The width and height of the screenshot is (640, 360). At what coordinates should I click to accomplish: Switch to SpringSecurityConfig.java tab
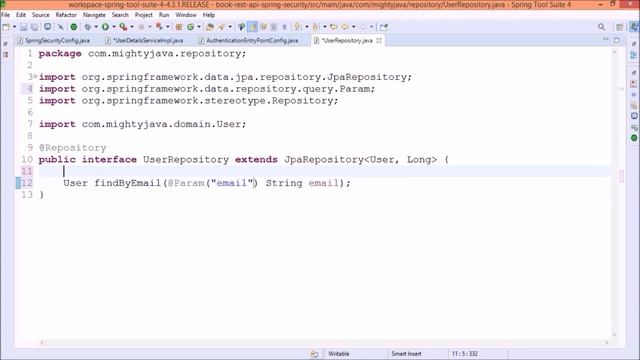point(53,40)
